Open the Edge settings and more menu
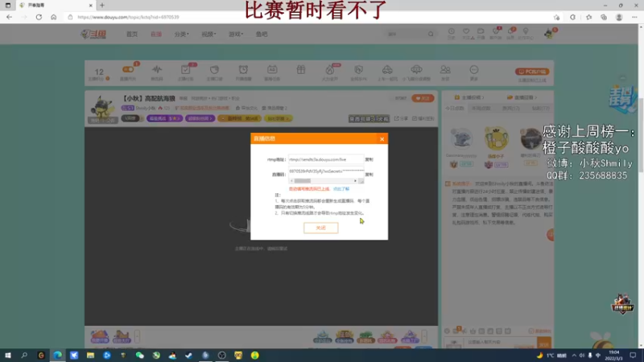Viewport: 644px width, 362px height. click(634, 17)
